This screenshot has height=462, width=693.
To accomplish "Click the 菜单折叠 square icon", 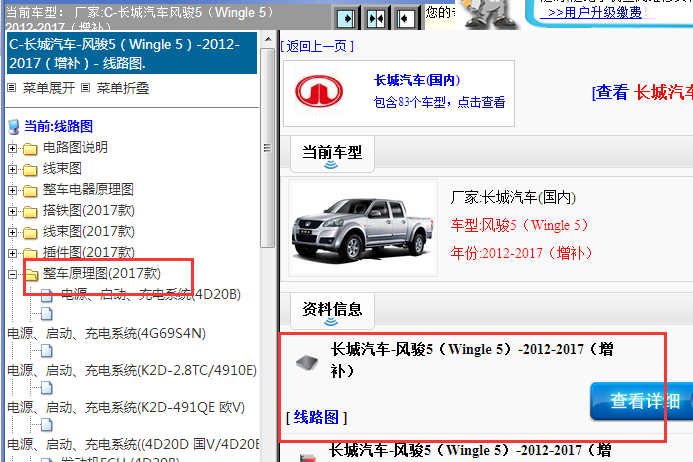I will click(x=86, y=88).
